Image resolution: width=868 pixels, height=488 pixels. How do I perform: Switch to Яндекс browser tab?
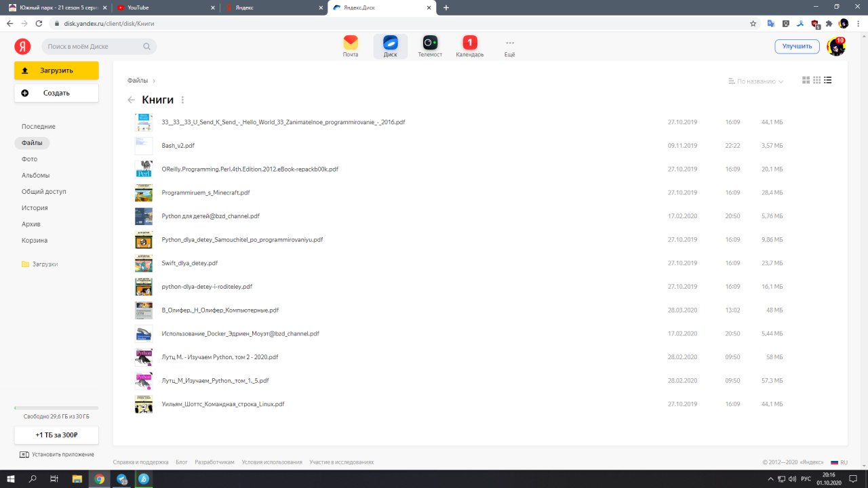(x=273, y=7)
